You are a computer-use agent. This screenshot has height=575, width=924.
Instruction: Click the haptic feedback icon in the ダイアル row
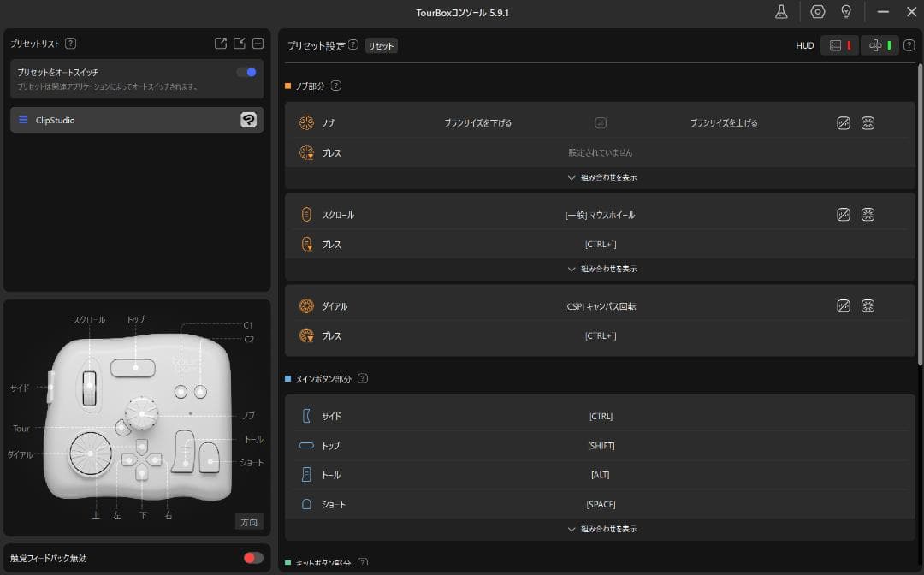tap(868, 306)
